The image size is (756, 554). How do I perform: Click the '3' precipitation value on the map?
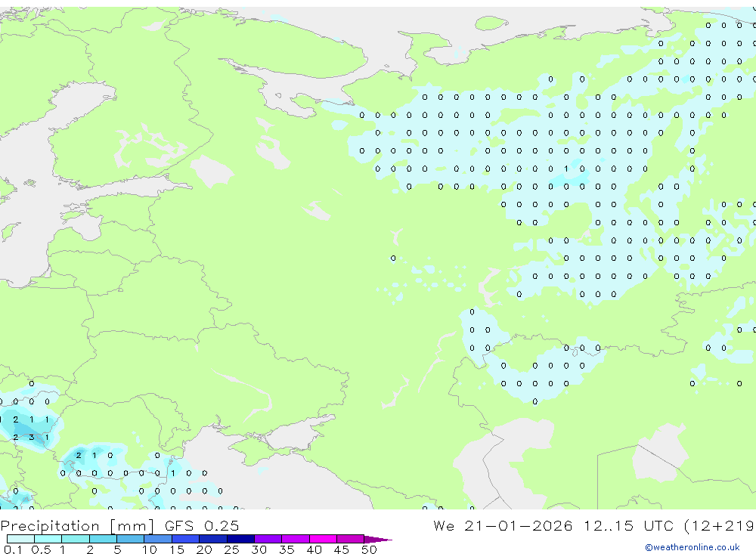coord(31,438)
